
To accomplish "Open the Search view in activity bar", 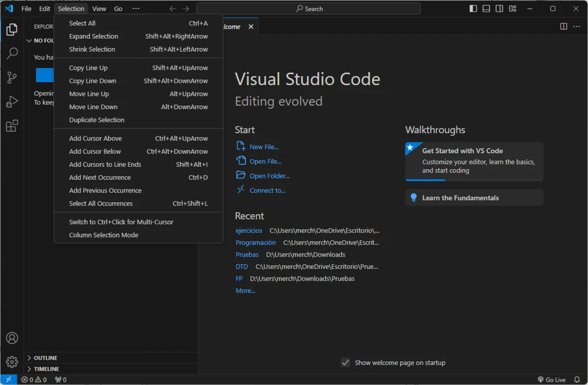I will 12,53.
